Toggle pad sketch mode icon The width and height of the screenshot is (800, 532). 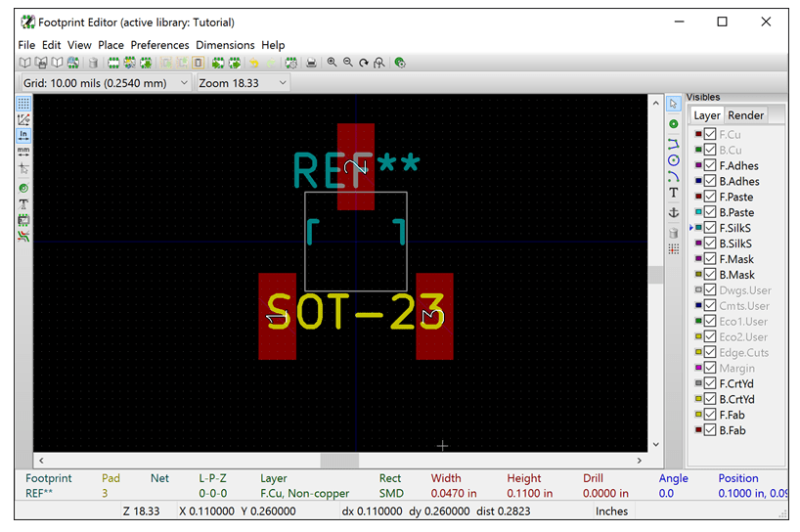coord(23,188)
